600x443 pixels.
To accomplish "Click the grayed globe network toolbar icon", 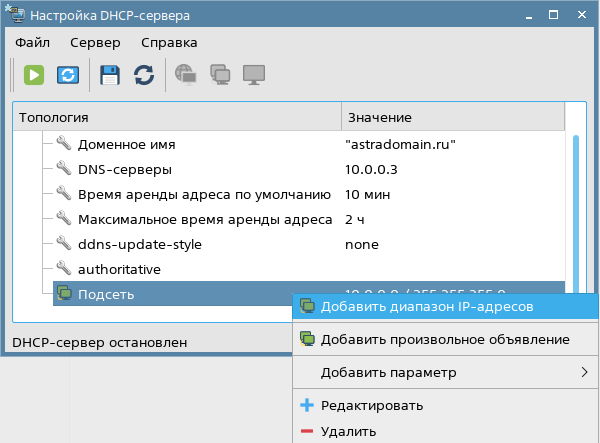I will 186,75.
